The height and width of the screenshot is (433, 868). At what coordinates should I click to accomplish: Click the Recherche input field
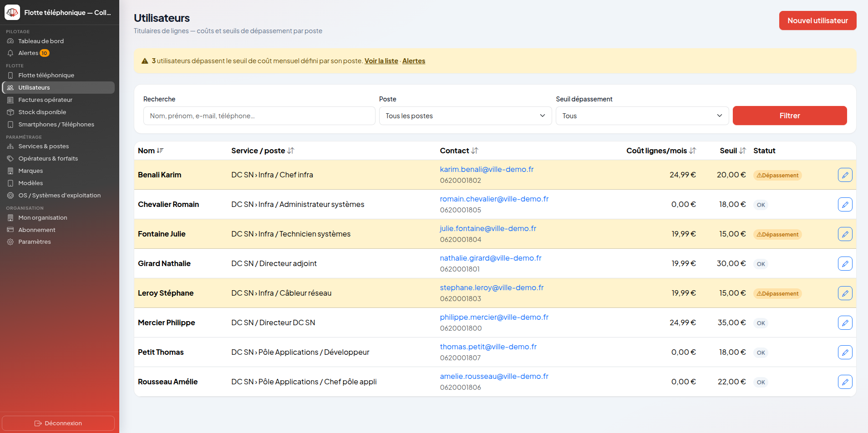click(x=259, y=116)
